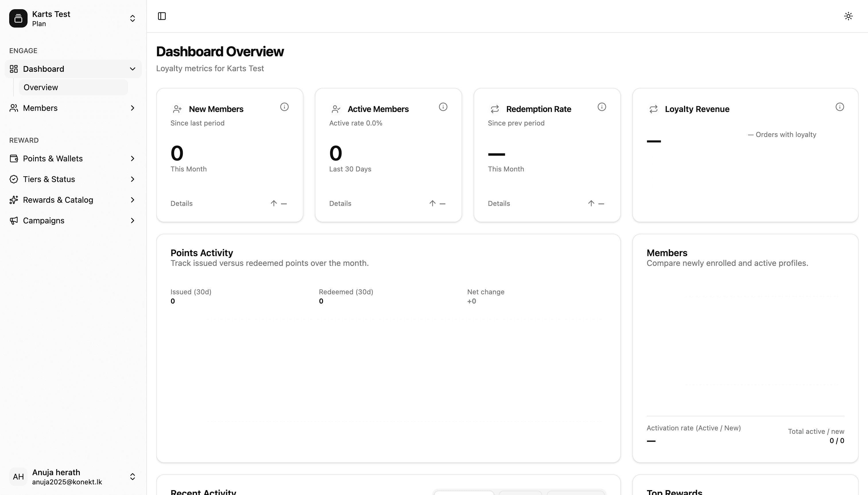Click Details on Redemption Rate card
868x495 pixels.
[x=499, y=203]
